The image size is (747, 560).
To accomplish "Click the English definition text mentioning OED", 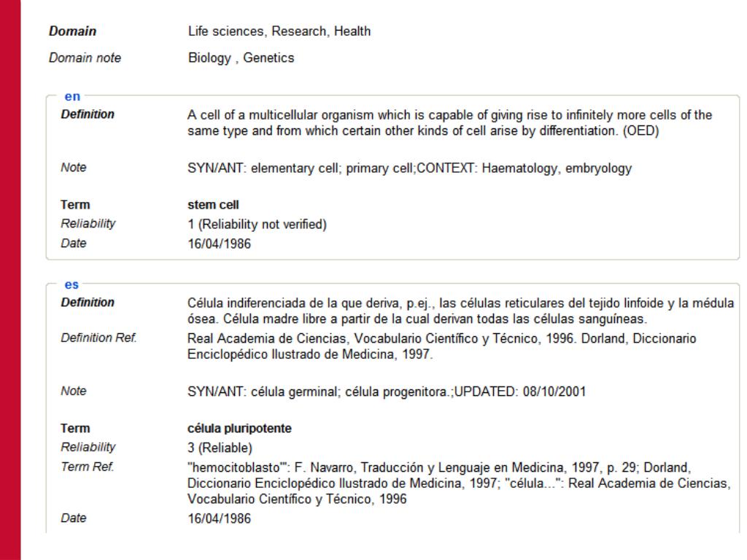I will (449, 122).
